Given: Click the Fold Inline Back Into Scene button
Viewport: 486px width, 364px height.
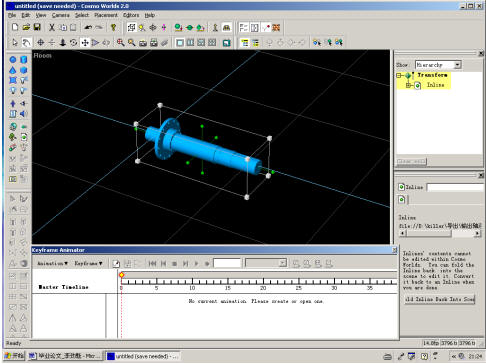Looking at the screenshot, I should pos(440,299).
